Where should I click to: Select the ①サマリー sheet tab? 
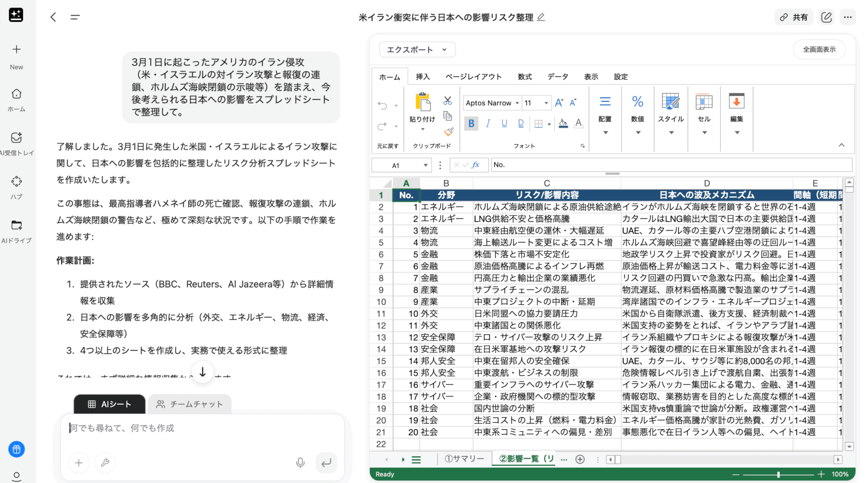click(x=464, y=459)
